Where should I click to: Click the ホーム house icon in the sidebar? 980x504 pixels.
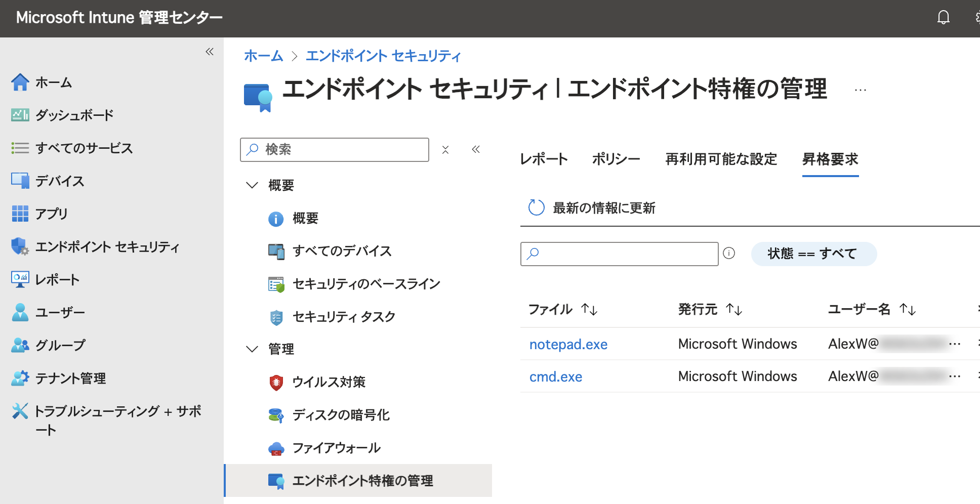point(20,82)
